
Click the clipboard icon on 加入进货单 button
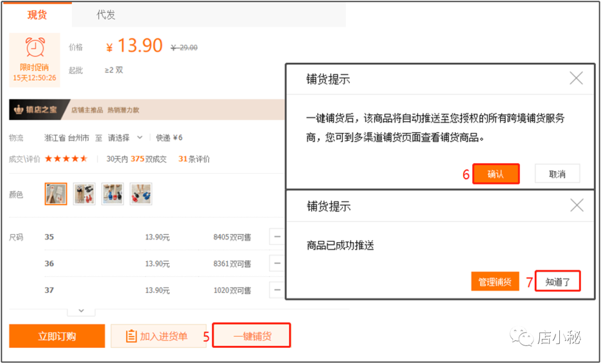point(131,336)
